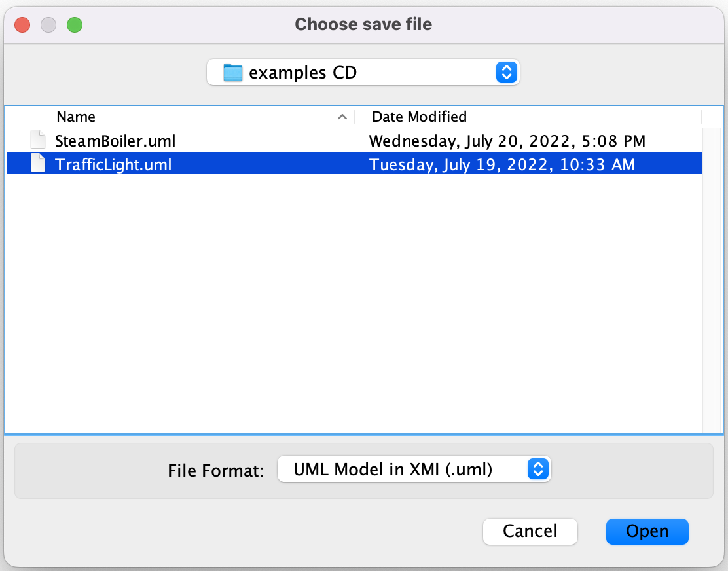Click the Cancel button
Viewport: 728px width, 571px height.
[530, 532]
